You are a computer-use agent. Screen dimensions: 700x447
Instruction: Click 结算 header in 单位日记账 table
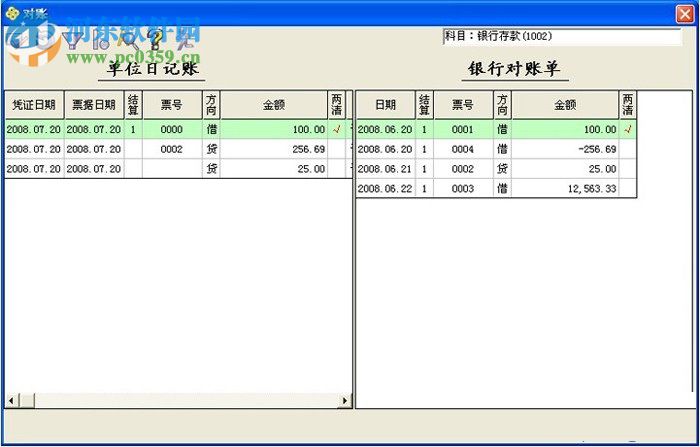(x=133, y=105)
